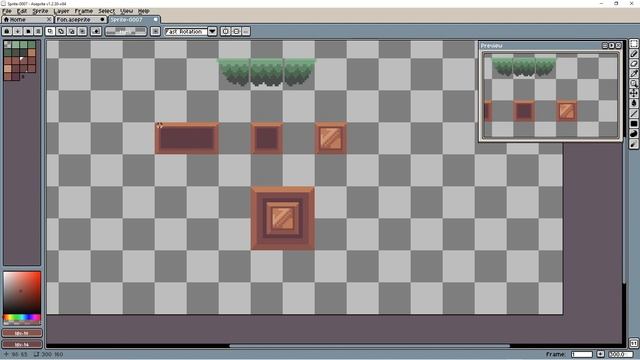640x360 pixels.
Task: Pick a shade in the color selector square
Action: 22,292
